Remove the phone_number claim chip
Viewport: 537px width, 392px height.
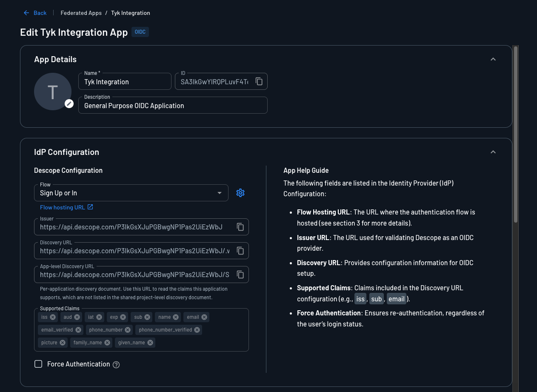(128, 330)
